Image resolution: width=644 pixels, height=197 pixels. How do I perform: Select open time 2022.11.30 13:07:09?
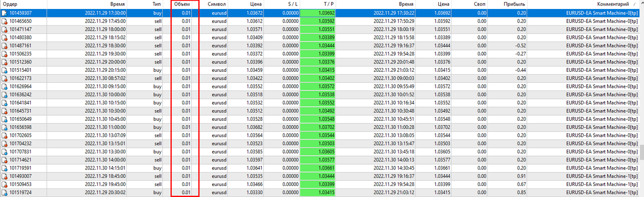coord(105,135)
